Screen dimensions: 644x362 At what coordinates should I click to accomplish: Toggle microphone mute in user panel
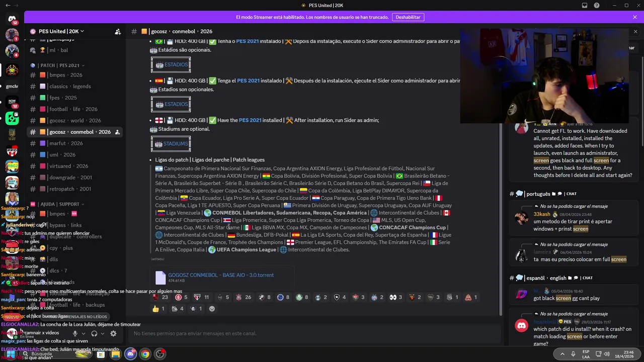(x=75, y=333)
